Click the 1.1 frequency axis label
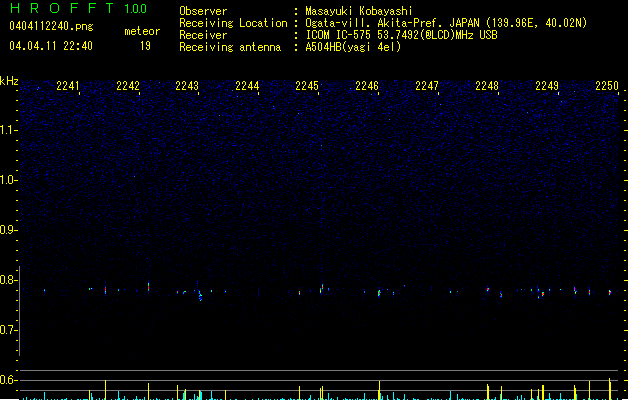Screen dimensions: 629x400 7,130
